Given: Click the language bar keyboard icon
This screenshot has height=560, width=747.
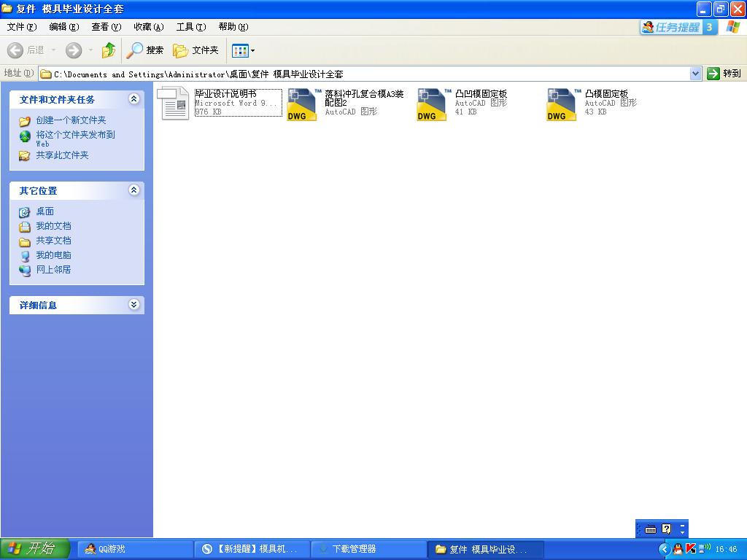Looking at the screenshot, I should coord(651,529).
